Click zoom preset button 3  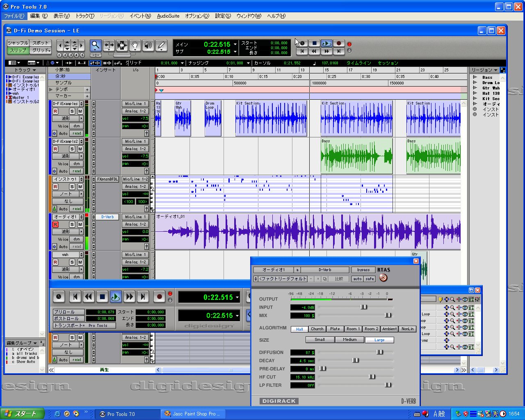71,55
